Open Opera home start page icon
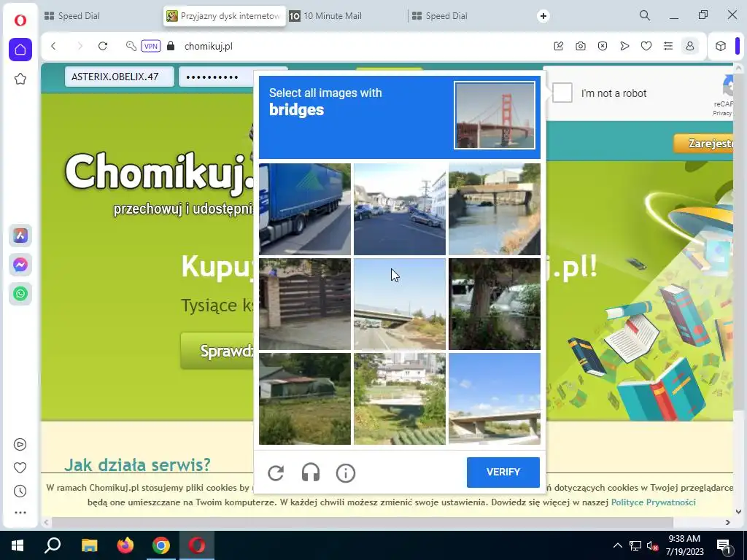 point(20,50)
